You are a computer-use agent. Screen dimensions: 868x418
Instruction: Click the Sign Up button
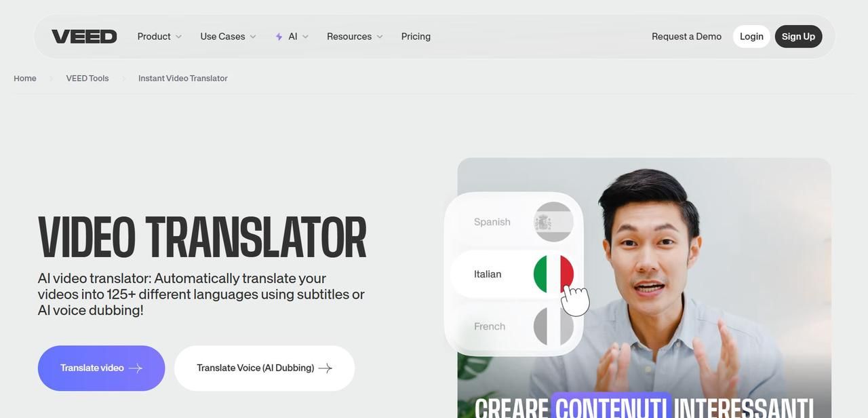click(798, 37)
